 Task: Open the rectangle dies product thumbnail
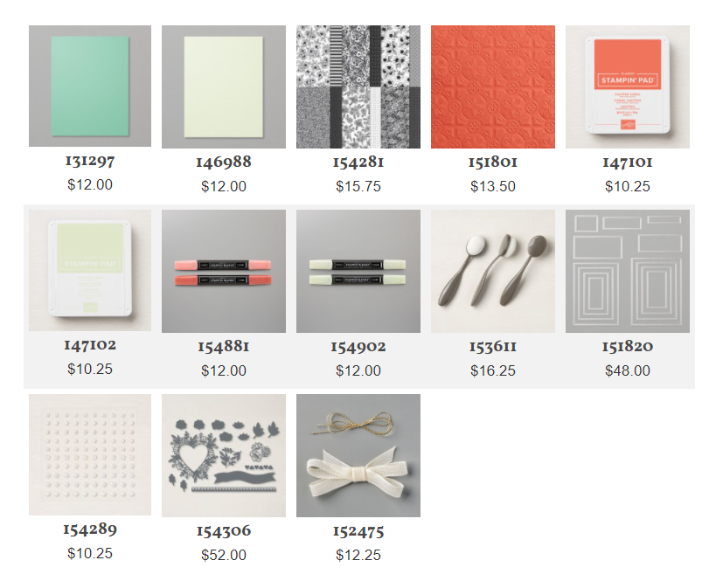pos(628,271)
